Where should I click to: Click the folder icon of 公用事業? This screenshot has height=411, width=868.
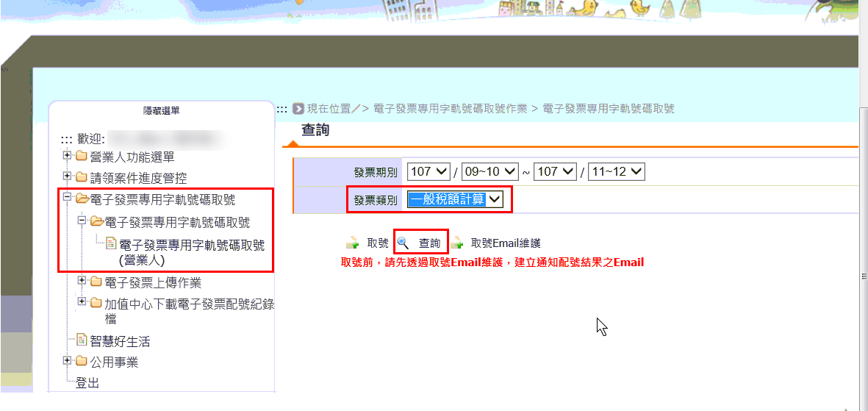[x=82, y=361]
